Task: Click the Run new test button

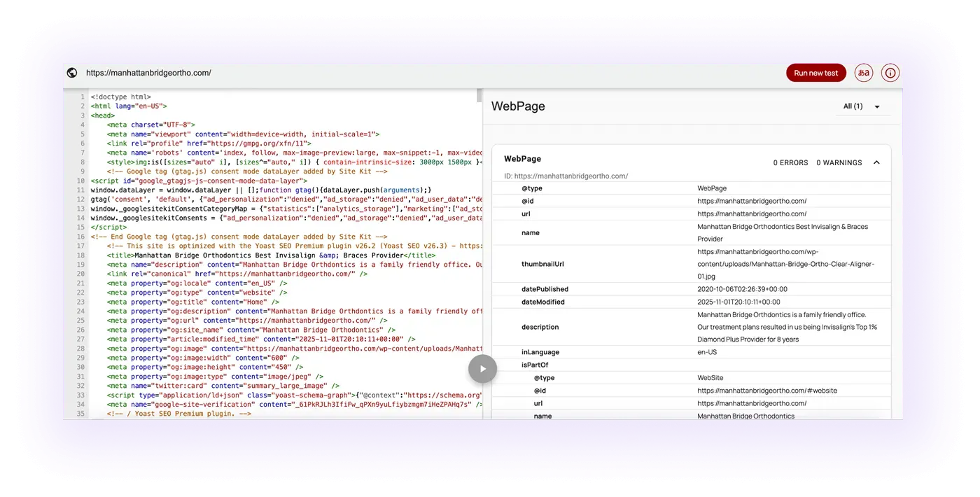Action: [816, 73]
